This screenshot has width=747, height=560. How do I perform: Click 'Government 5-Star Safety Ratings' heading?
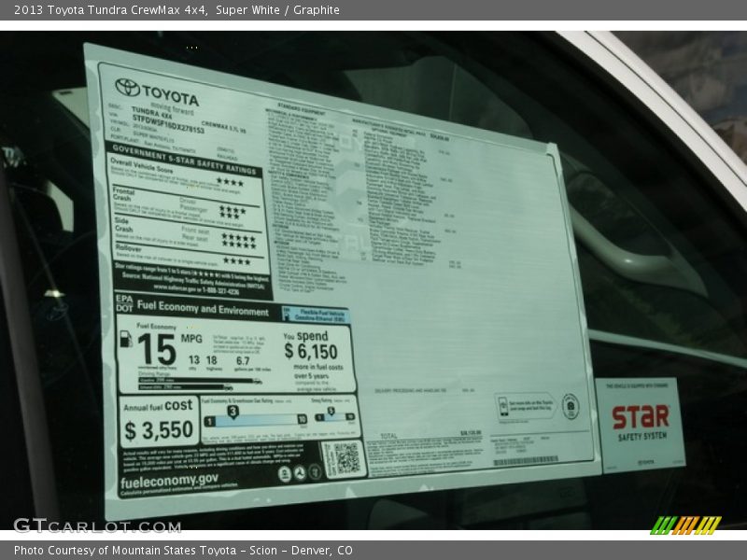click(184, 159)
